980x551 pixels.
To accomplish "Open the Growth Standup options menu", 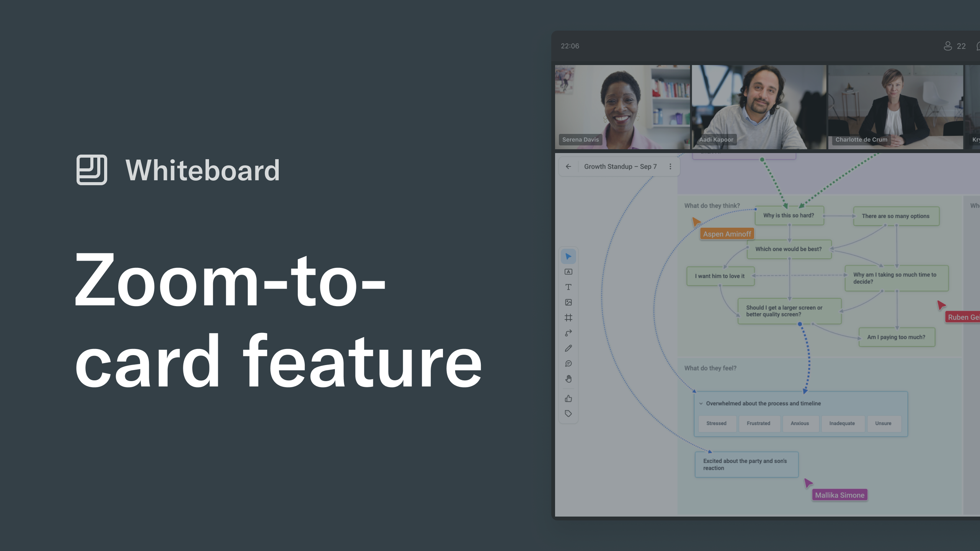I will [x=670, y=166].
